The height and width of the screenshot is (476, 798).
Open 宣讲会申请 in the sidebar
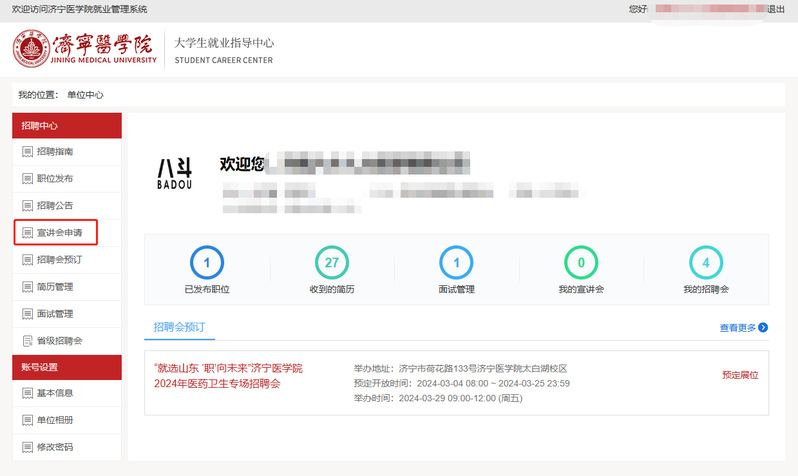[60, 233]
